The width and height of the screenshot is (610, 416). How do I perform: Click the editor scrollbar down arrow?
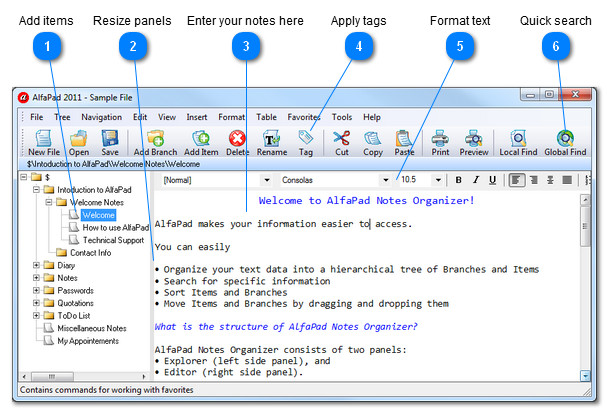[x=585, y=376]
